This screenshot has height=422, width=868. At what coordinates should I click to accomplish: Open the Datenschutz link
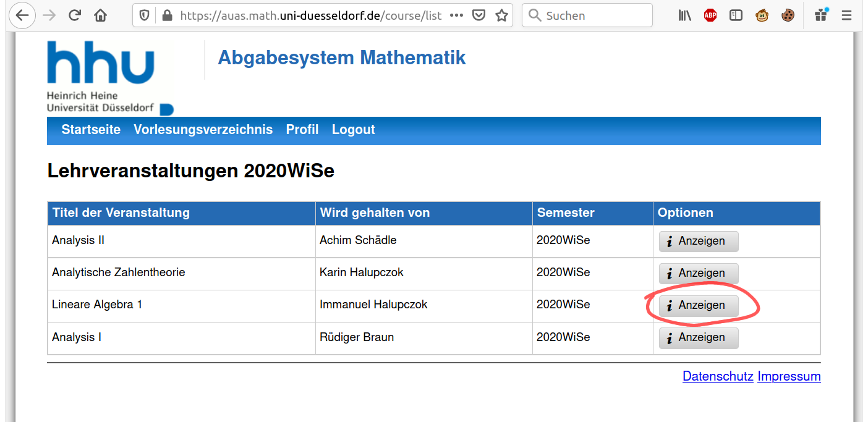click(717, 376)
